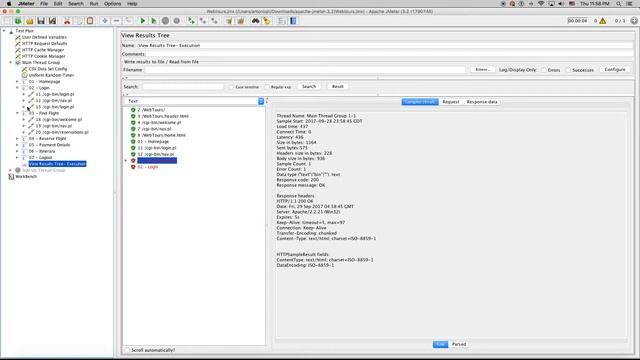
Task: Open the Text renderer dropdown
Action: pyautogui.click(x=261, y=101)
